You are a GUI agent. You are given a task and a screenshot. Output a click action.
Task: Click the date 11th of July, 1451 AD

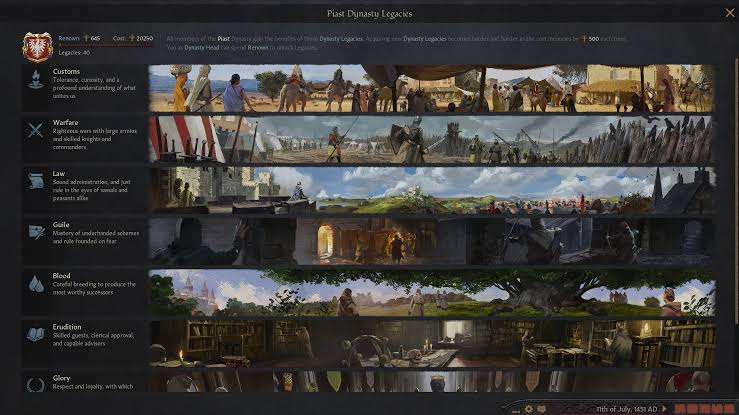(x=627, y=409)
